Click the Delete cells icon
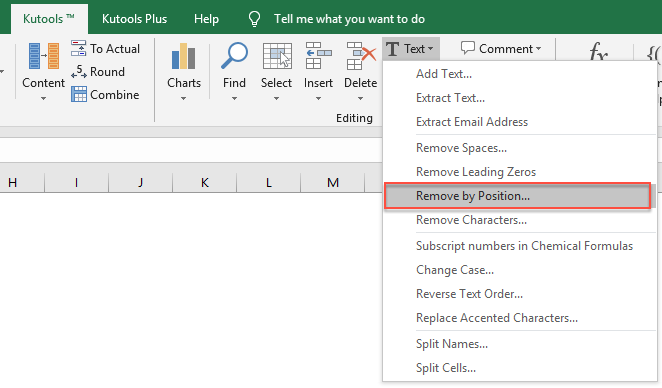Viewport: 662px width, 388px height. coord(361,56)
